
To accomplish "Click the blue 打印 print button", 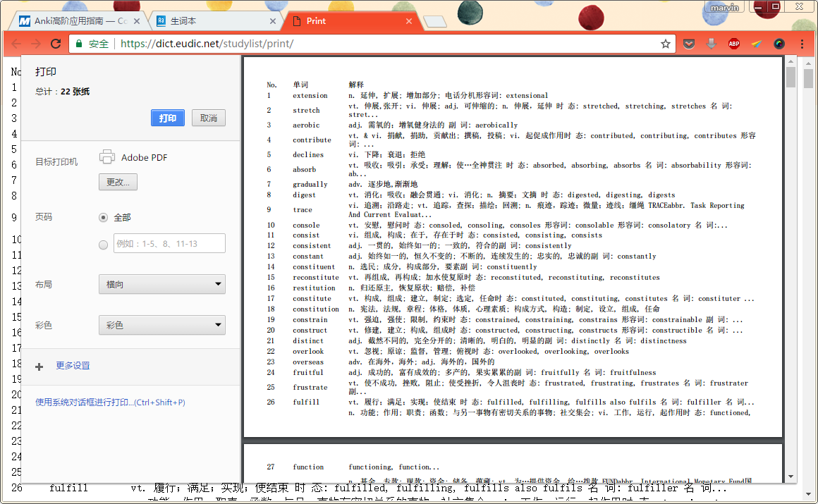I will [168, 118].
